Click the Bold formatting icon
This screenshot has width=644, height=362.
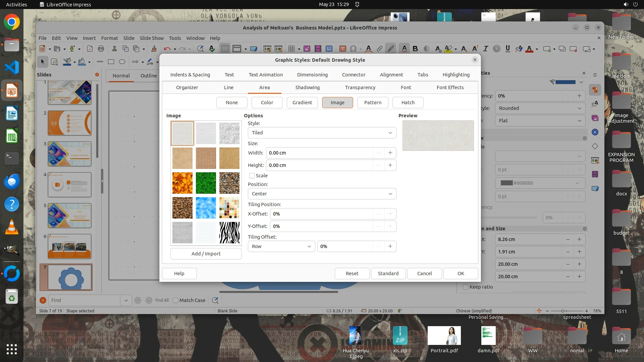point(415,49)
